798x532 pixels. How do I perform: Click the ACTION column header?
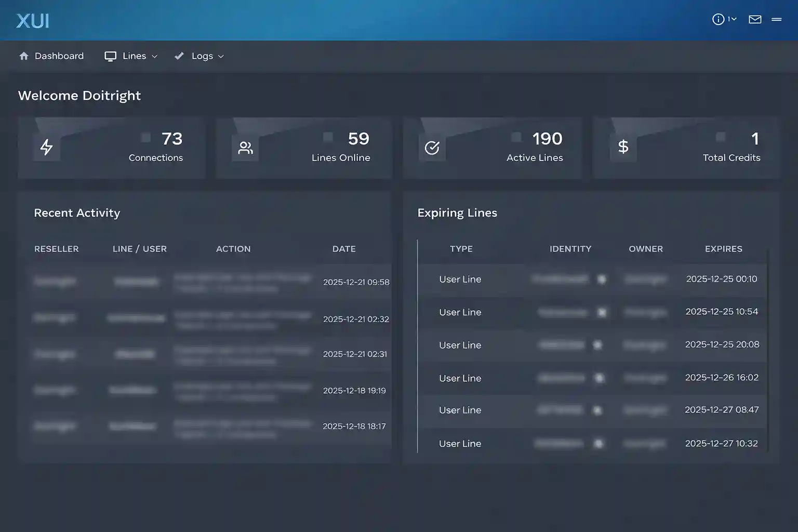[x=233, y=249]
